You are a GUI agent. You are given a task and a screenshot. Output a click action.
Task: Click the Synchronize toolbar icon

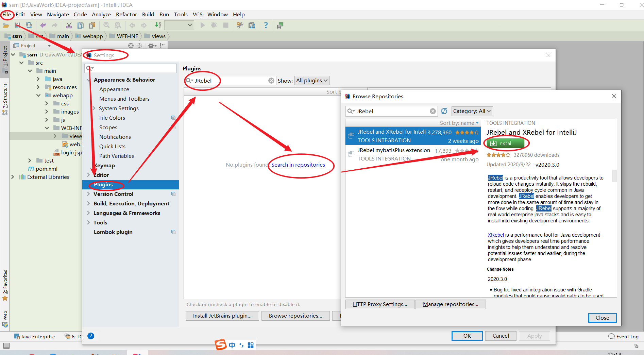pos(29,25)
